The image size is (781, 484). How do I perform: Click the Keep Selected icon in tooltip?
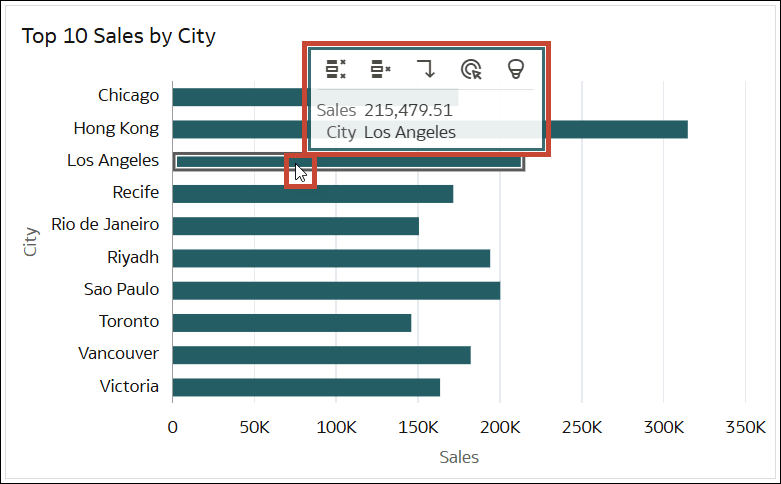(x=336, y=69)
